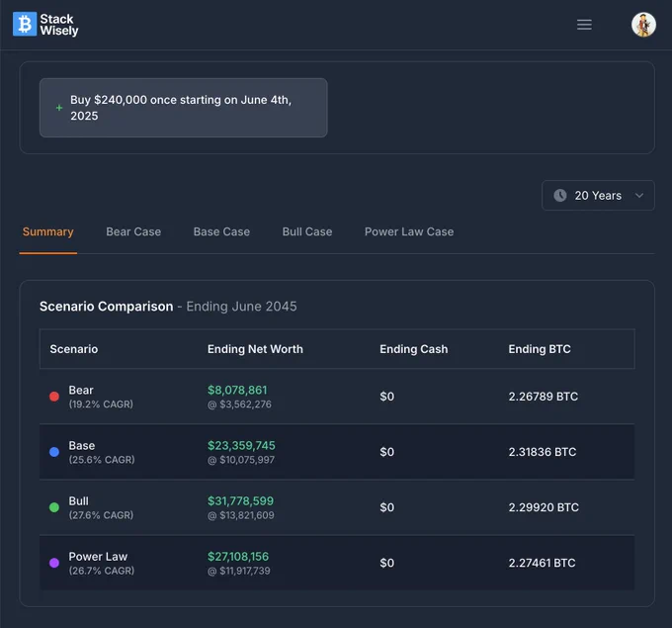Click the (19.2% CAGR) text

101,404
